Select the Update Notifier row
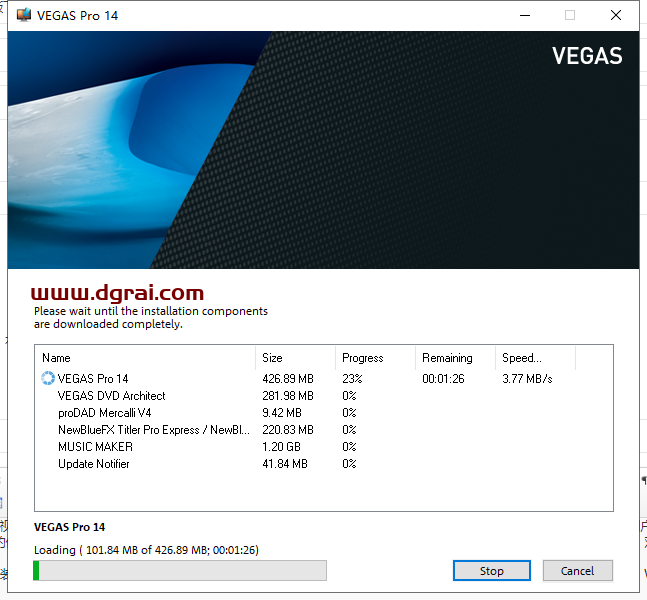This screenshot has width=647, height=600. coord(324,464)
